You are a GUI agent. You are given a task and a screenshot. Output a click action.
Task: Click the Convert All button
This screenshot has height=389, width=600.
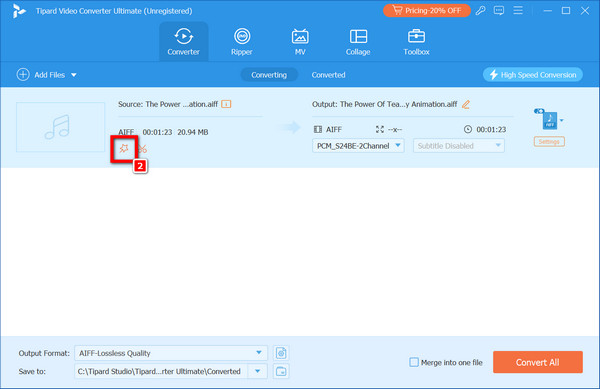tap(538, 362)
